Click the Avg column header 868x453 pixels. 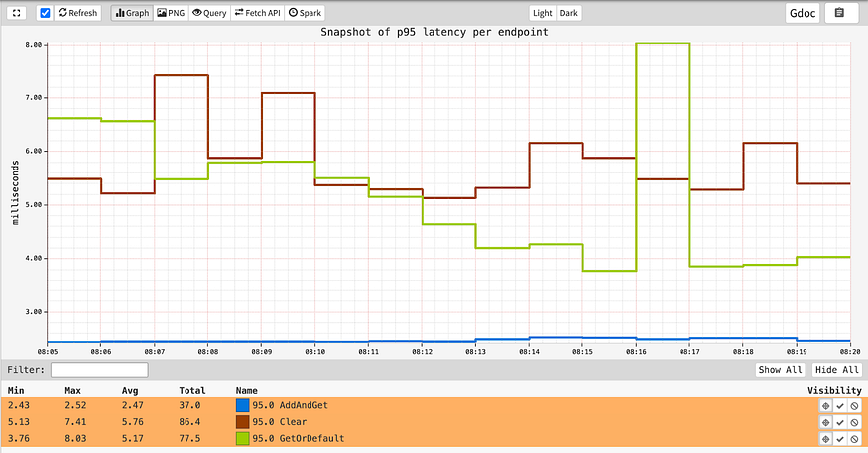[130, 390]
